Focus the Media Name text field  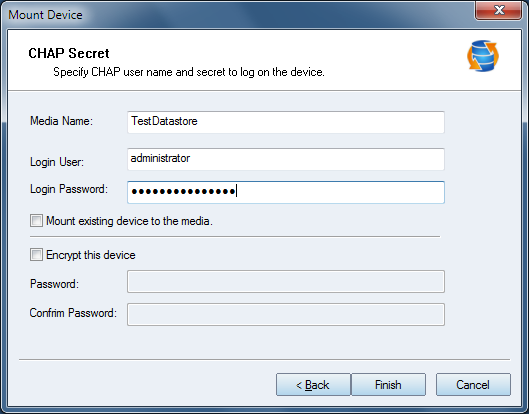(x=286, y=122)
